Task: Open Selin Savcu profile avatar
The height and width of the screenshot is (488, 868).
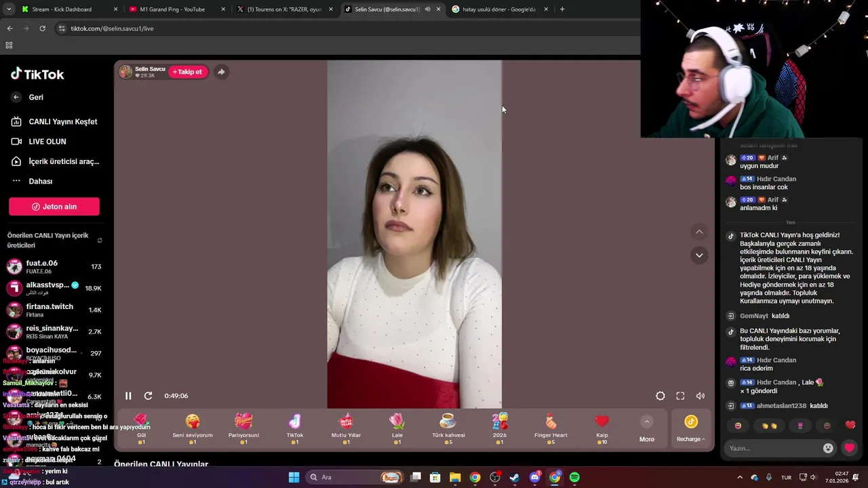Action: 125,72
